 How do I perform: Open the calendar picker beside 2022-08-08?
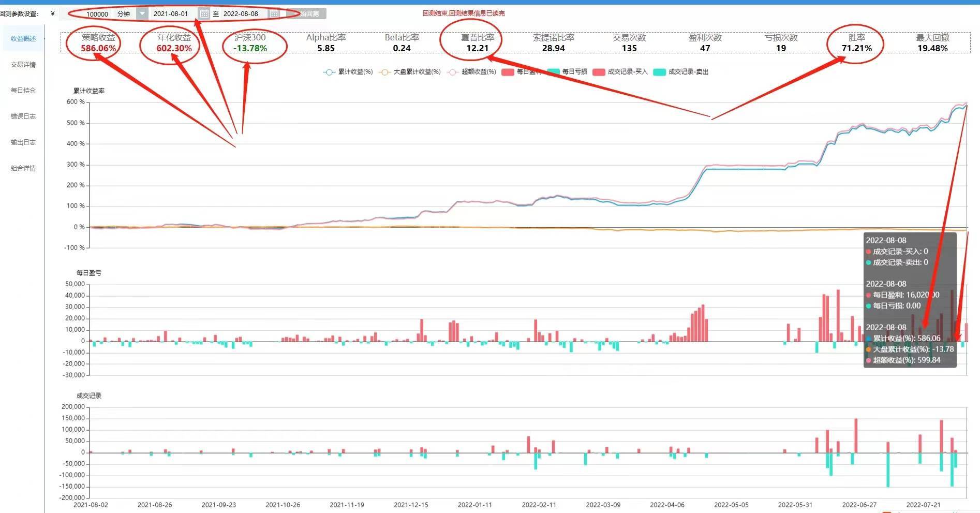click(x=274, y=14)
